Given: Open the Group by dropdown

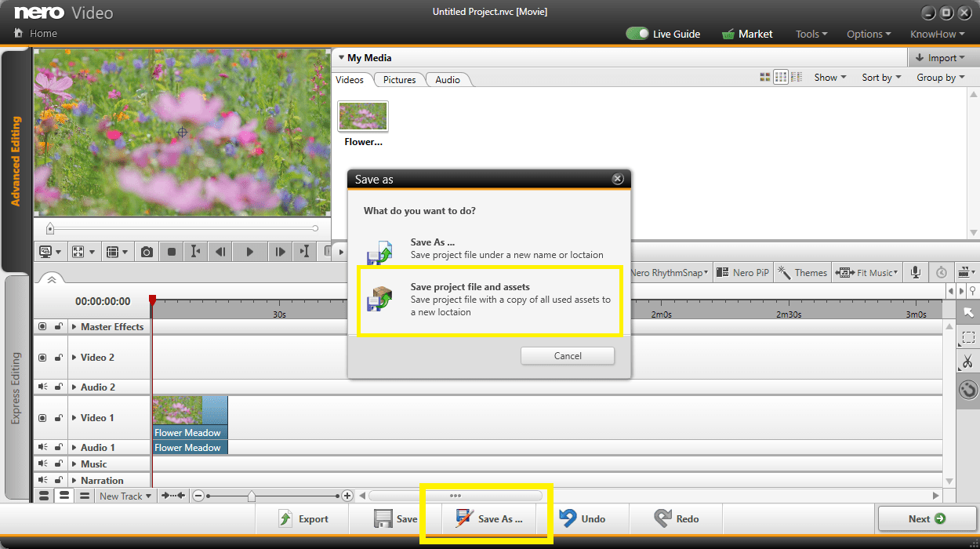Looking at the screenshot, I should click(939, 77).
